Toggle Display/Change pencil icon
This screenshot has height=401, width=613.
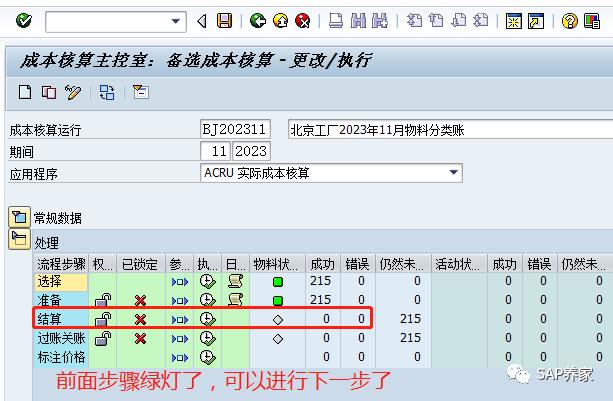(x=73, y=92)
